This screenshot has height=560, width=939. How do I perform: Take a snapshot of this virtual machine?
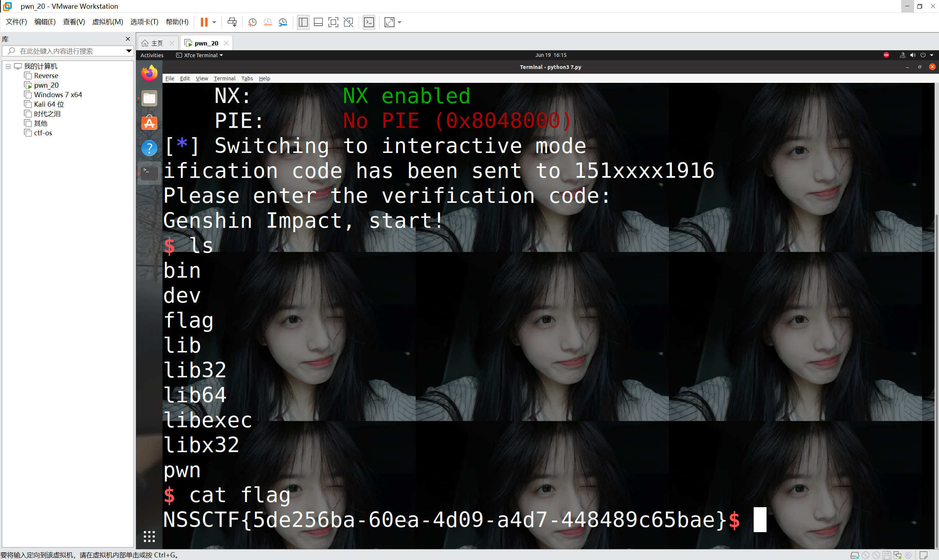coord(252,22)
